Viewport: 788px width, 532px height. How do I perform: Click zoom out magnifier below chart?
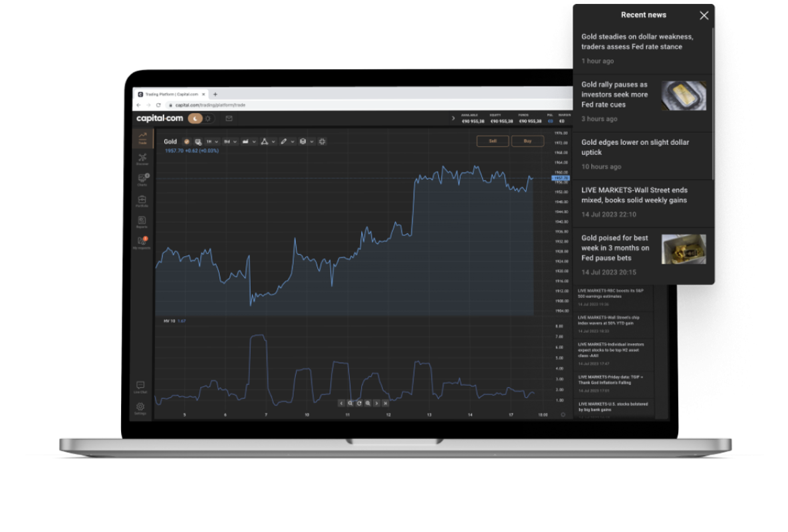point(350,403)
